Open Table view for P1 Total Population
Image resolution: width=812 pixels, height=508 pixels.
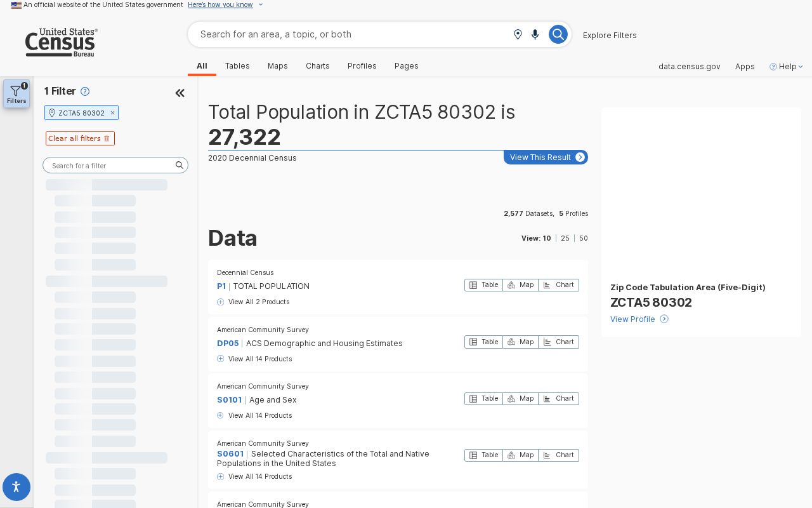click(483, 285)
